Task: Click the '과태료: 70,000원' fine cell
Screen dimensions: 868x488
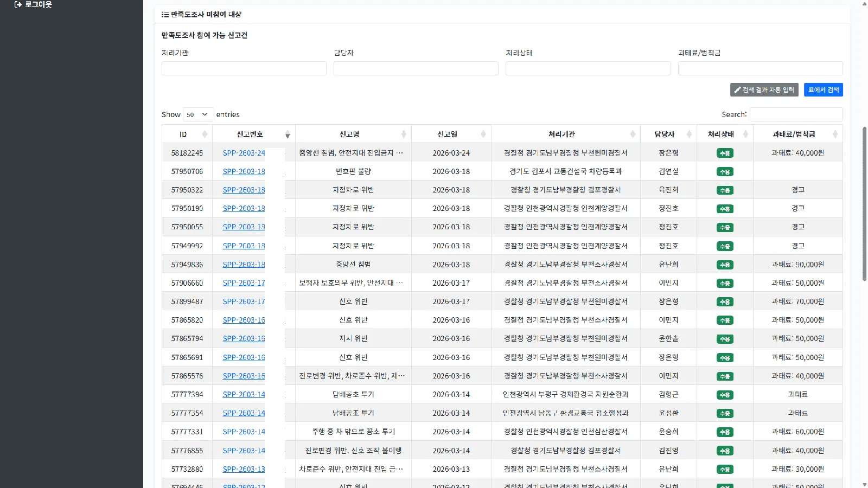Action: click(798, 301)
